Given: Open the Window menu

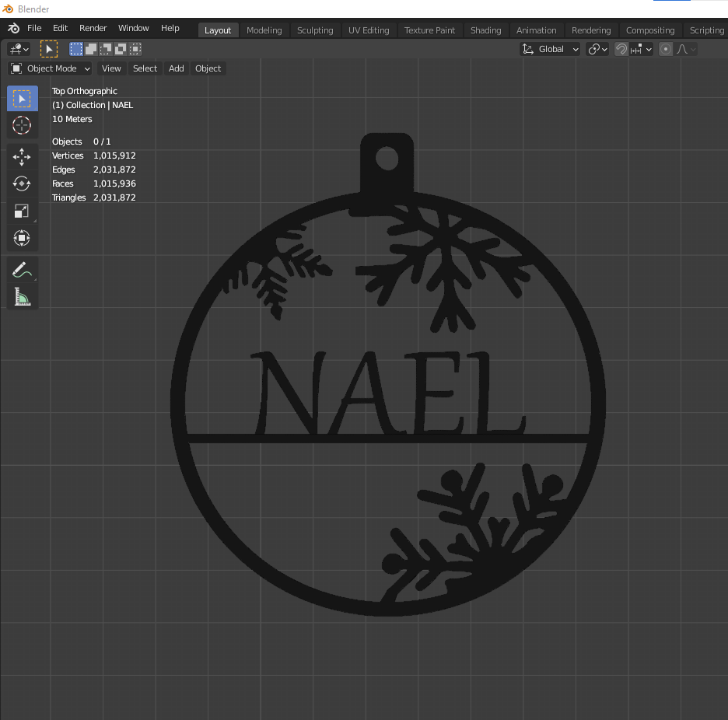Looking at the screenshot, I should [x=134, y=28].
